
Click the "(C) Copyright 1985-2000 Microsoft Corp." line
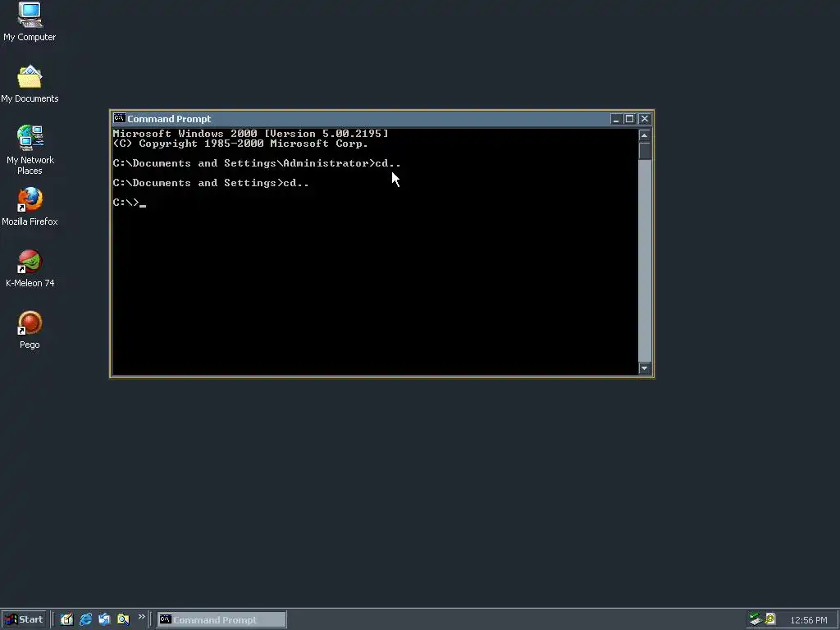pyautogui.click(x=240, y=144)
